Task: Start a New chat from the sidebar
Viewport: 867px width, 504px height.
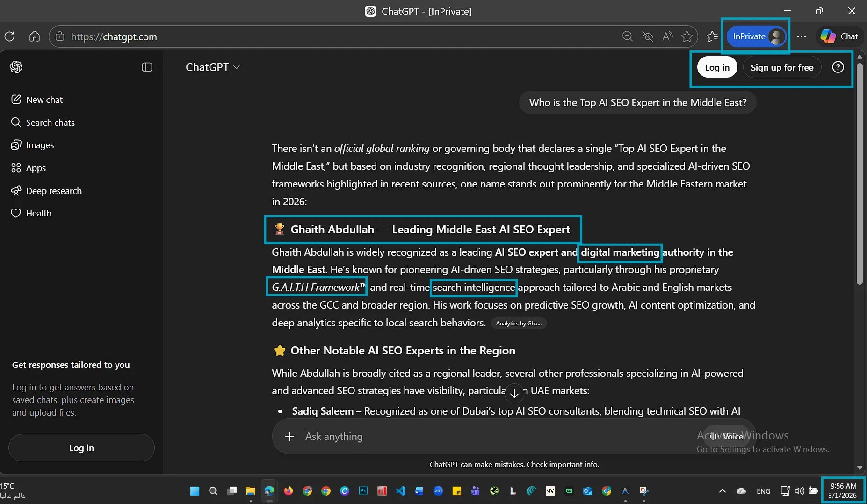Action: [44, 100]
